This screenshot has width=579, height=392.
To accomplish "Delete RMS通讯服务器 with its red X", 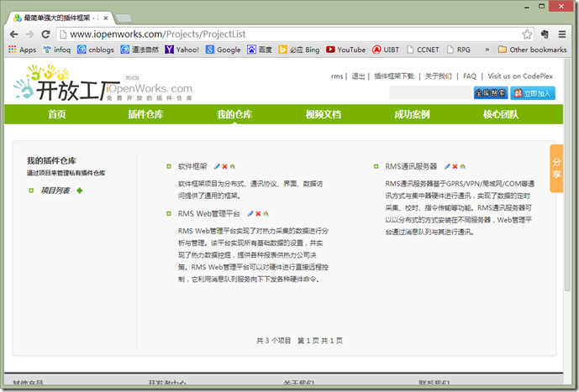I will (x=455, y=167).
